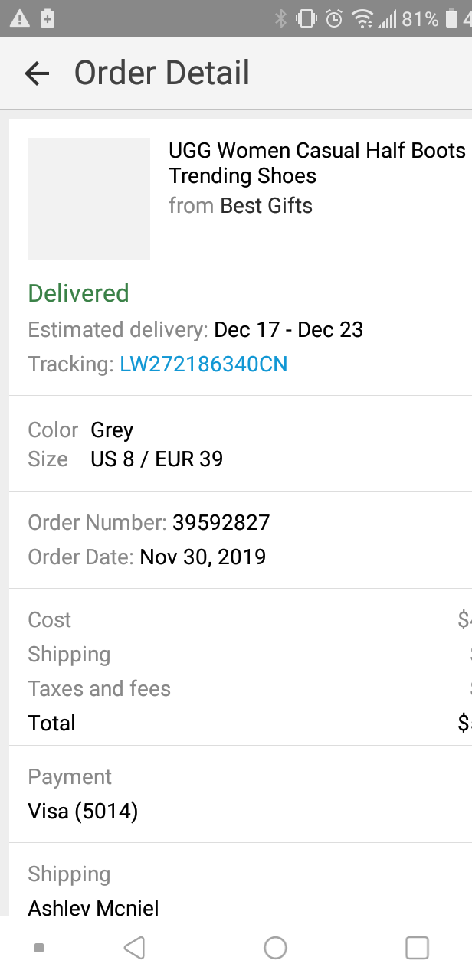Tap the alarm clock status icon
This screenshot has height=980, width=472.
click(334, 18)
